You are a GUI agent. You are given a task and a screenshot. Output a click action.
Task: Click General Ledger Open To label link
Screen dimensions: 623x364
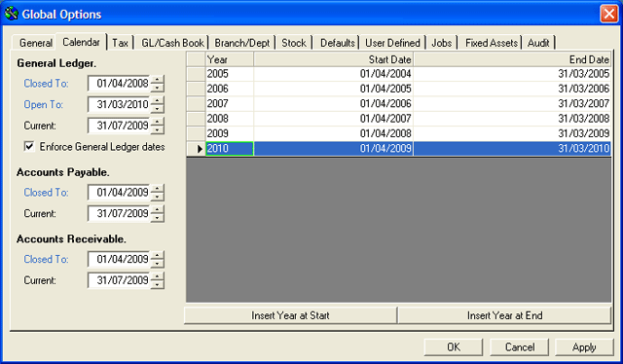point(43,104)
